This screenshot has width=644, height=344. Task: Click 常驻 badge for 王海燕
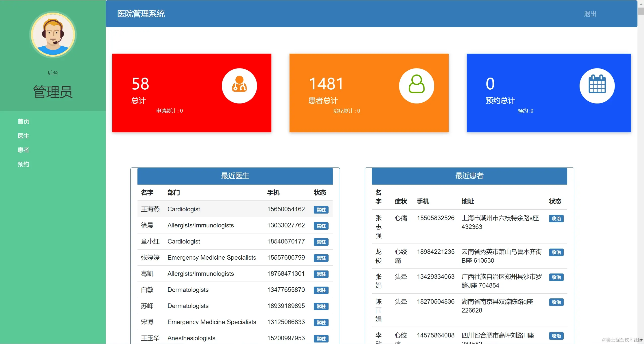(321, 210)
